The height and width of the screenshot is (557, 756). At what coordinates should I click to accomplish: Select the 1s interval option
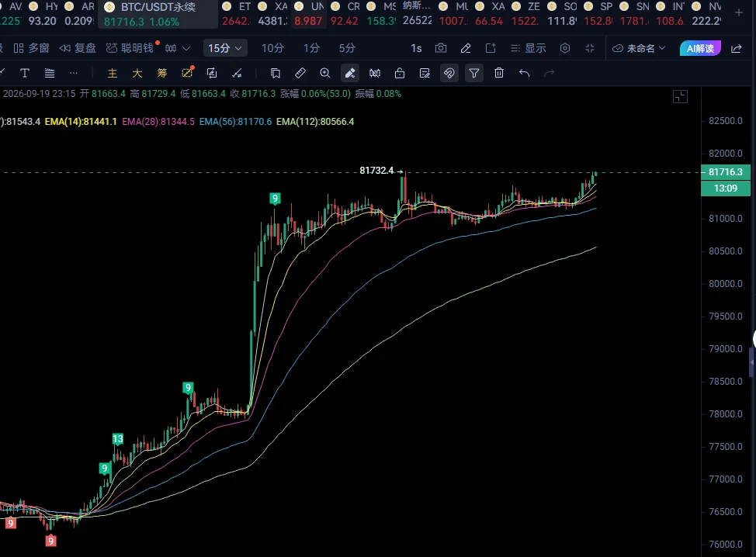pos(416,48)
